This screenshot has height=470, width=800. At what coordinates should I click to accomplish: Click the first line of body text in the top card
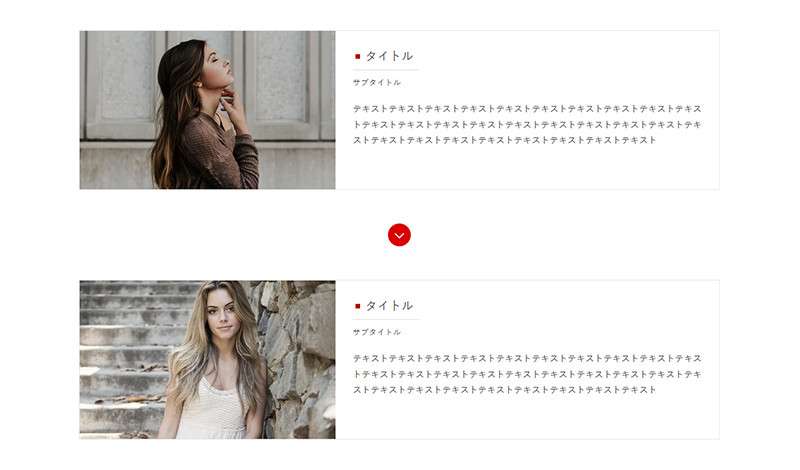point(528,109)
